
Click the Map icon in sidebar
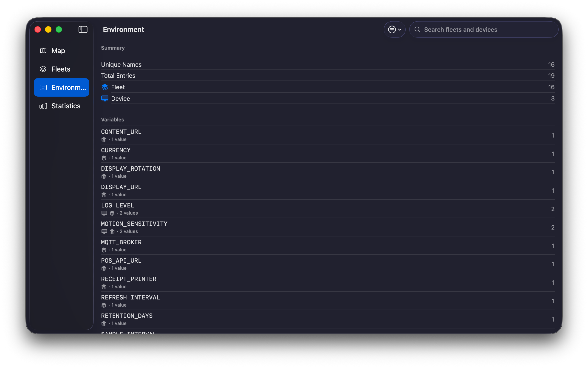click(43, 51)
